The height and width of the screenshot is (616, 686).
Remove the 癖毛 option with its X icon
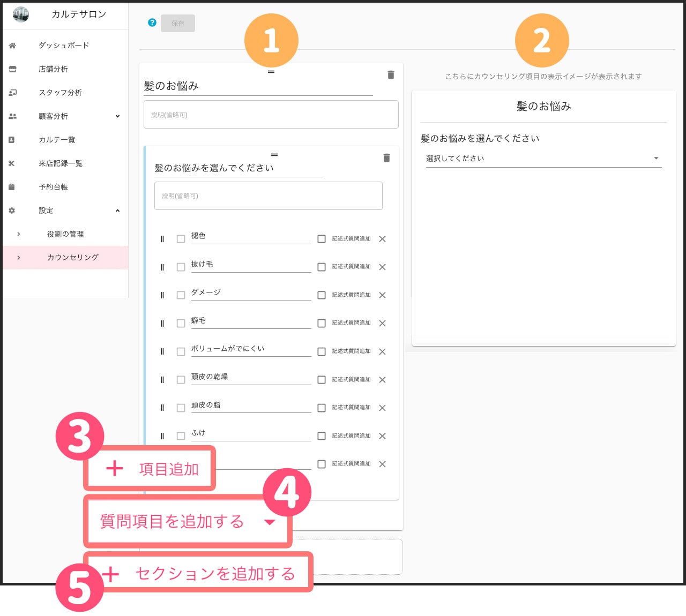382,324
